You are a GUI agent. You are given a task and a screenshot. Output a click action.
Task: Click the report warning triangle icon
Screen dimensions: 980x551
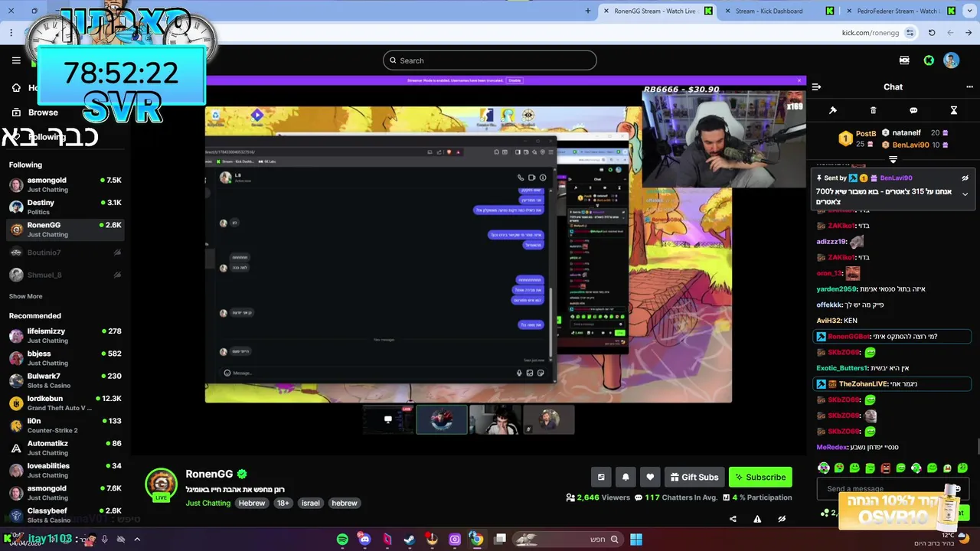[757, 519]
